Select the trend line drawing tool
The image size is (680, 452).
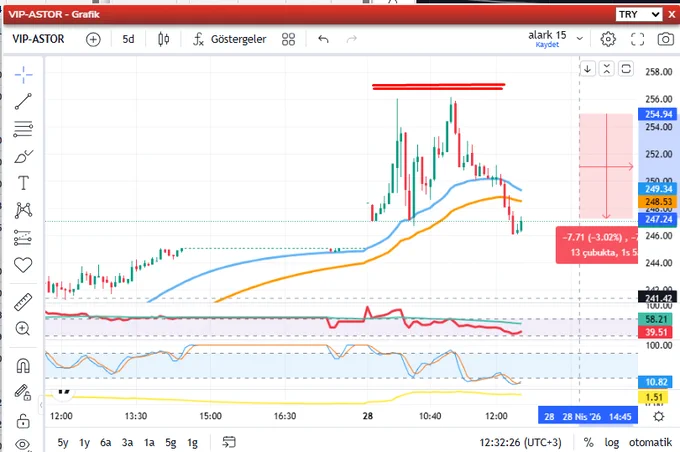[x=23, y=102]
